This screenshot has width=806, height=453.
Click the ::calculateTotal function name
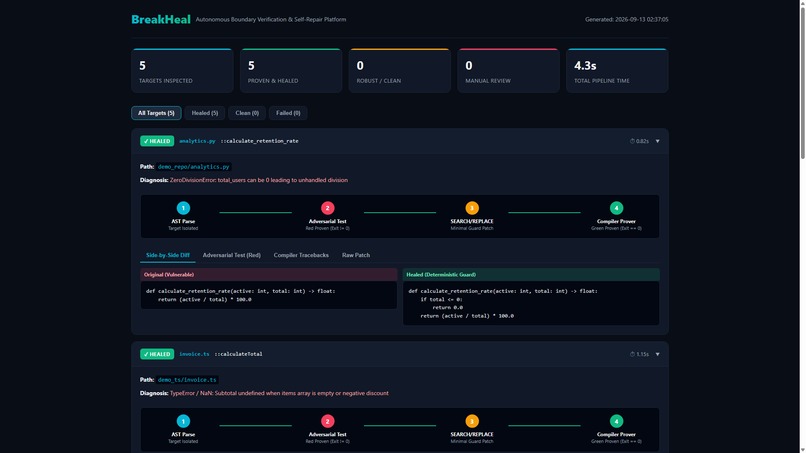[239, 354]
